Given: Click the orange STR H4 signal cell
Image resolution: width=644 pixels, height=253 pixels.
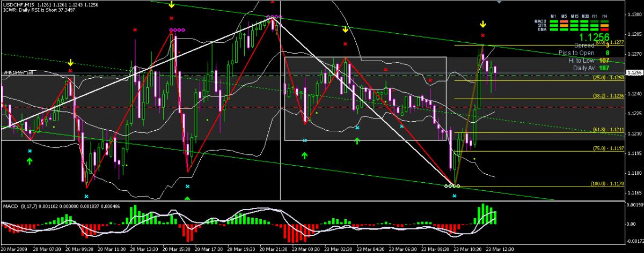Looking at the screenshot, I should click(604, 25).
